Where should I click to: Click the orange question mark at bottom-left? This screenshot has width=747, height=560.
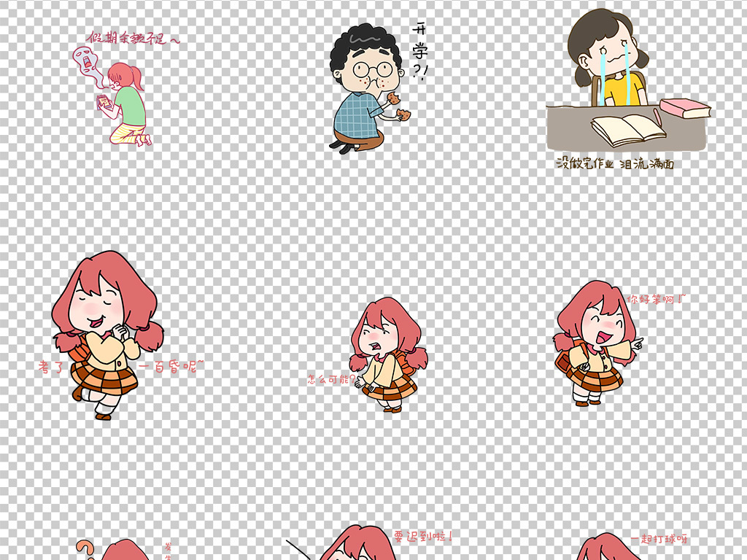86,549
